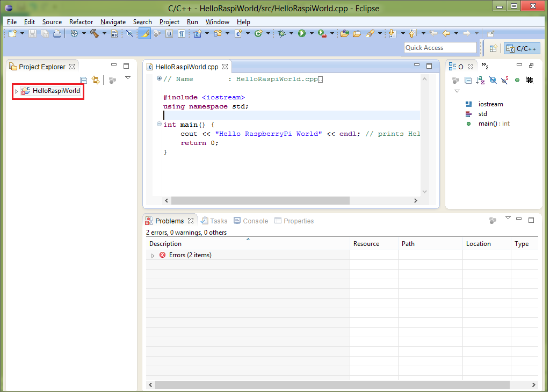Open the Project menu
The height and width of the screenshot is (392, 550).
tap(169, 22)
